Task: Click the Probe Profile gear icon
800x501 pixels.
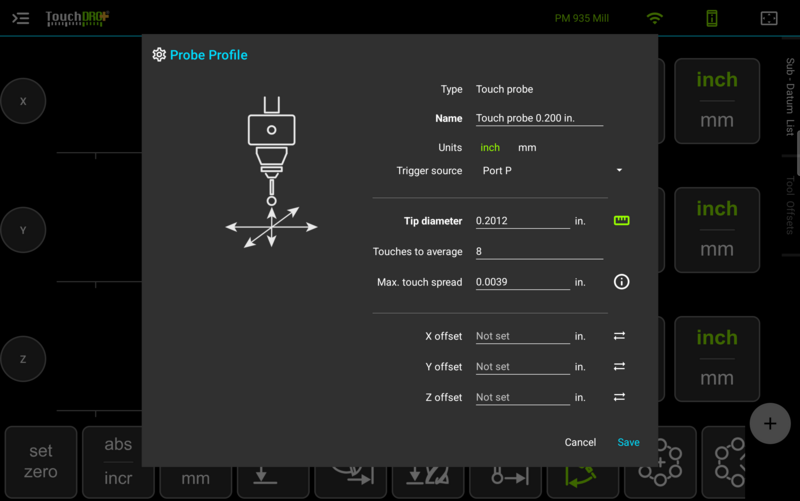Action: [x=159, y=55]
